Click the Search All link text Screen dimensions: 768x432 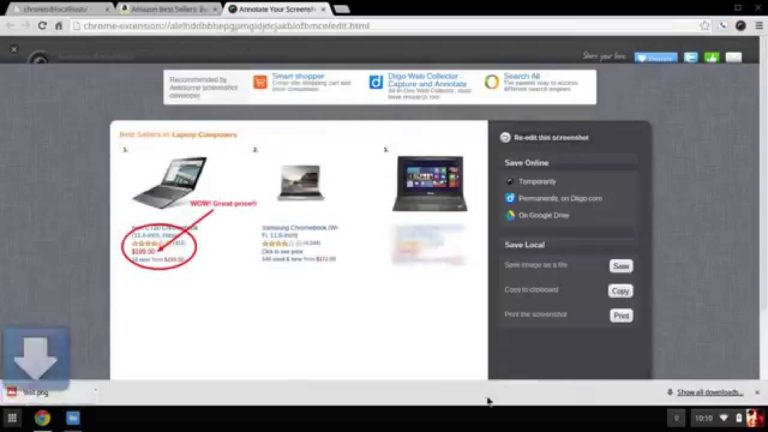point(522,76)
